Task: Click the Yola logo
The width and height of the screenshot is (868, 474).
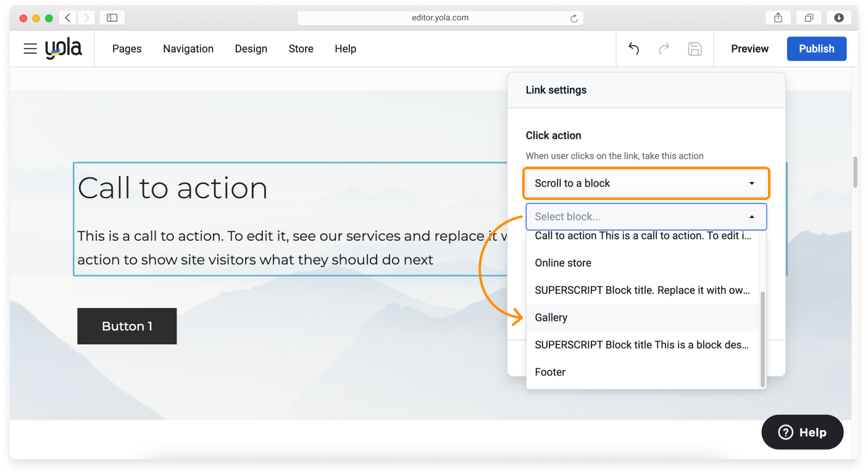Action: (x=64, y=49)
